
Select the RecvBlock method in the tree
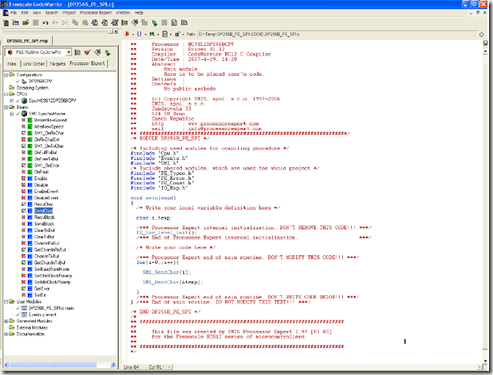pos(44,217)
